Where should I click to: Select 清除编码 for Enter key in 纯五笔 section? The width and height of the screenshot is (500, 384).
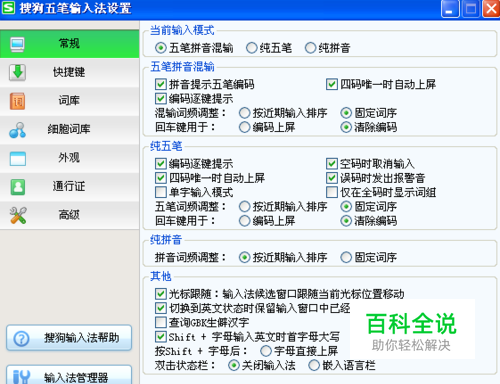(x=346, y=221)
